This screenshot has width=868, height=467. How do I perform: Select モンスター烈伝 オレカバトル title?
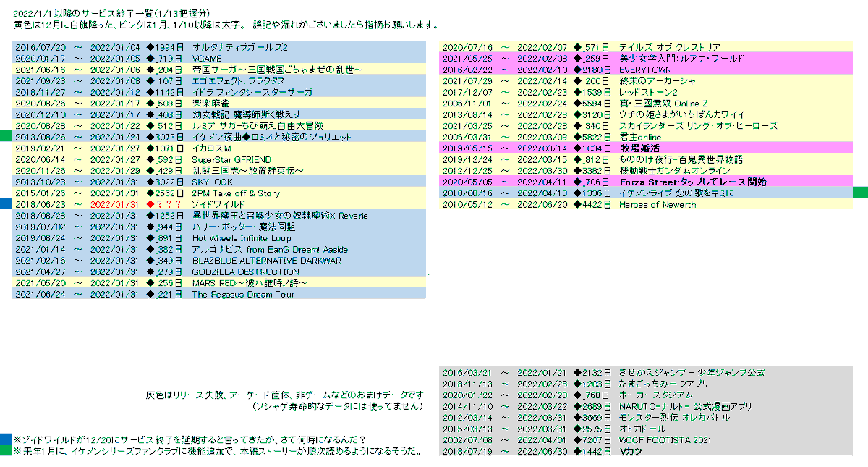pos(675,417)
